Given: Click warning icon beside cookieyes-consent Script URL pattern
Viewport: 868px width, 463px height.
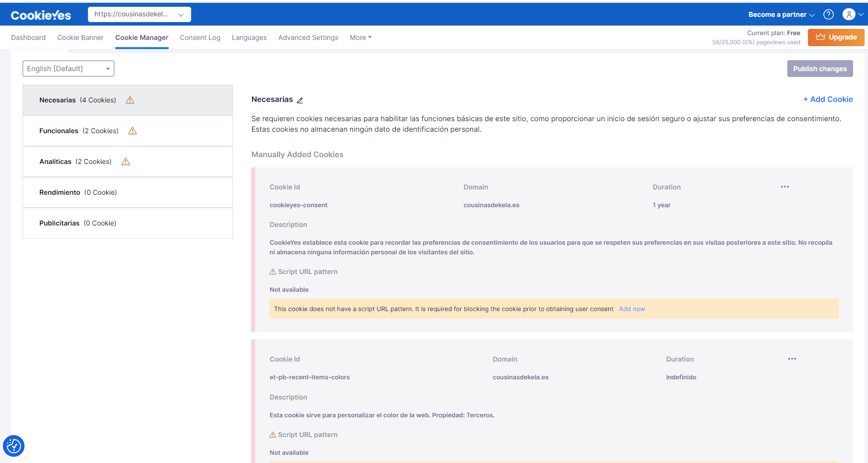Looking at the screenshot, I should (273, 272).
